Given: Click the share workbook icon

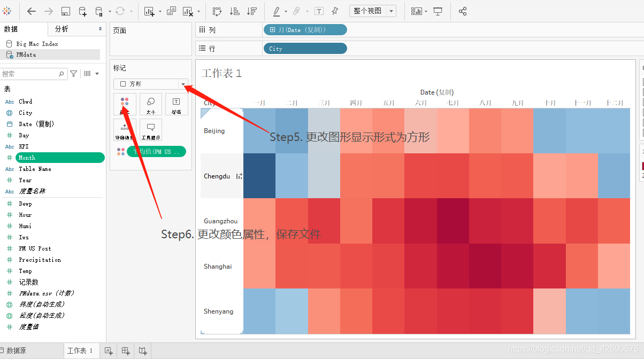Looking at the screenshot, I should click(x=463, y=11).
